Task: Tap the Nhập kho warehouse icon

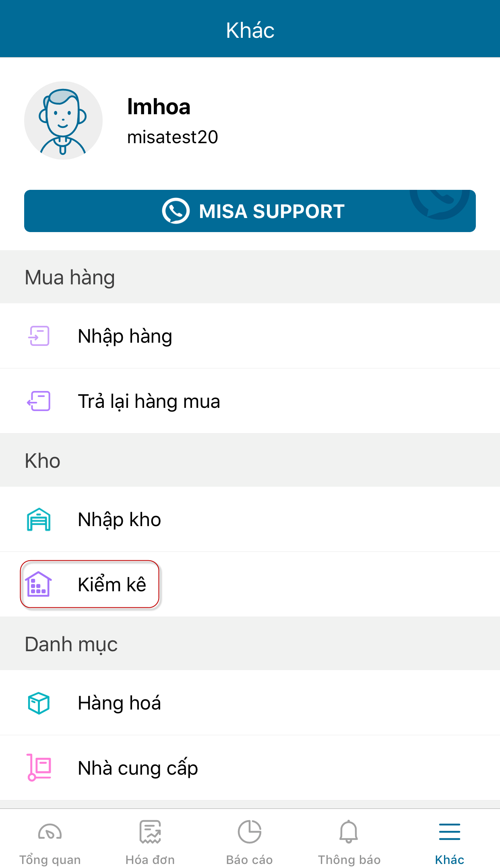Action: tap(39, 519)
